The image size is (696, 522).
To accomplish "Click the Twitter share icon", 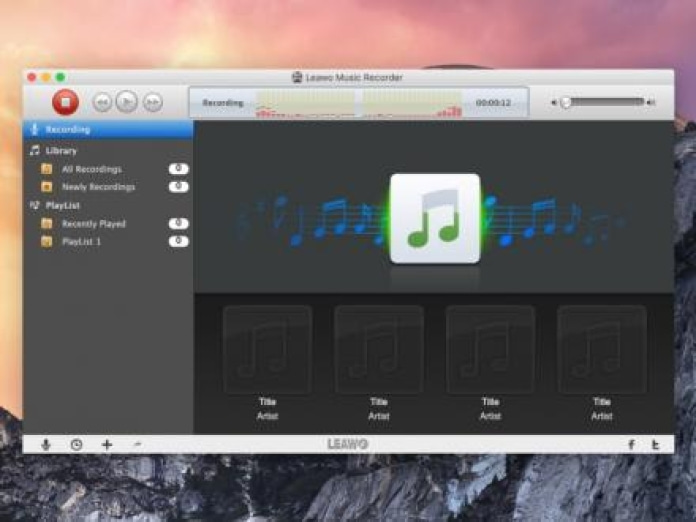I will point(655,444).
